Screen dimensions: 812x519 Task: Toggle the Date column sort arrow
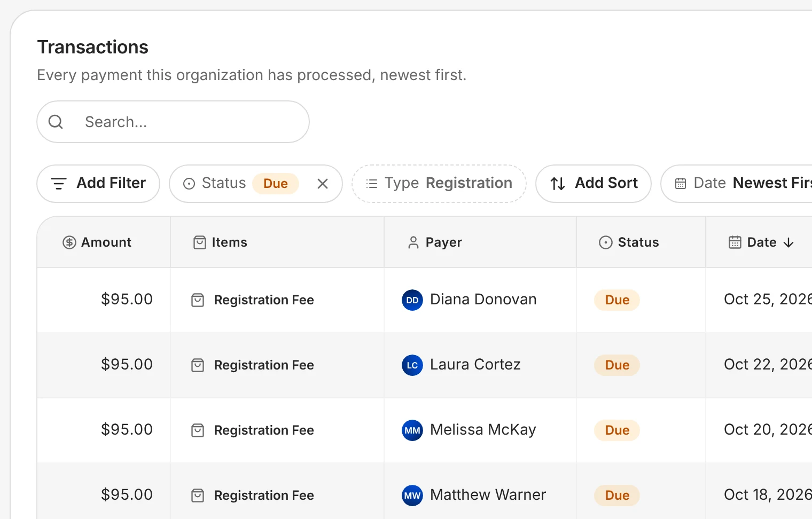tap(788, 242)
